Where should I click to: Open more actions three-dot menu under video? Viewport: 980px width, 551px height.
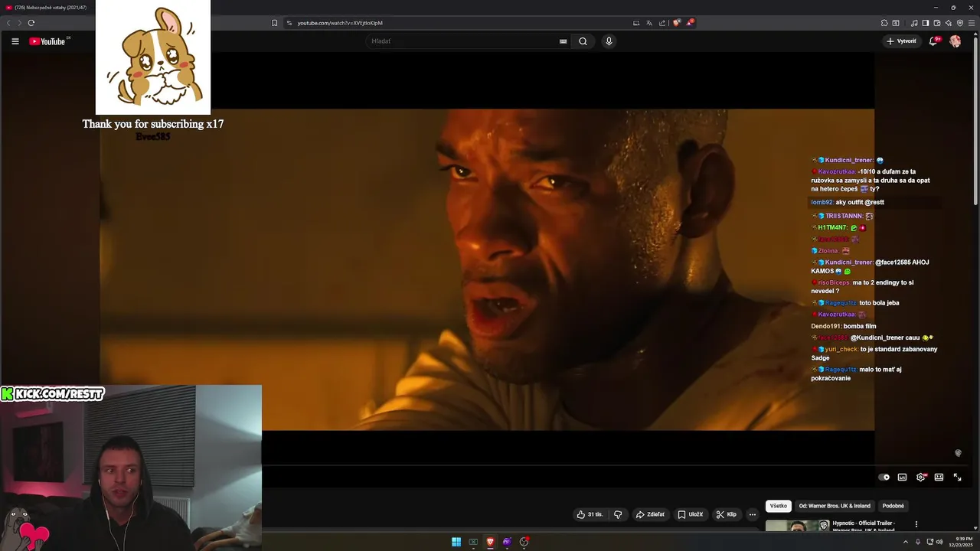[753, 514]
